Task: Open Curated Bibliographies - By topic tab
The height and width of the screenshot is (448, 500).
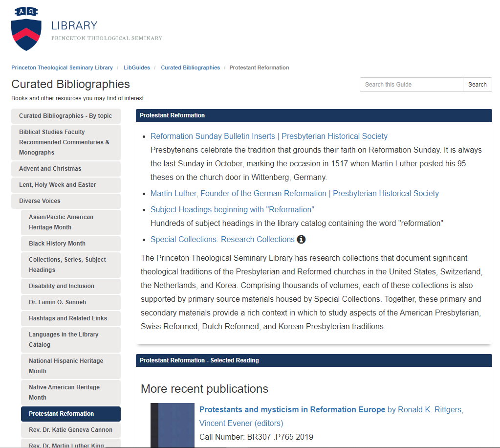Action: tap(66, 116)
